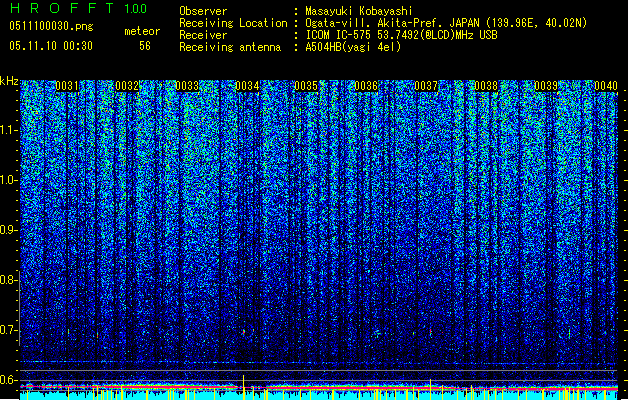Click the 'meteor' label
This screenshot has height=400, width=629.
tap(142, 31)
